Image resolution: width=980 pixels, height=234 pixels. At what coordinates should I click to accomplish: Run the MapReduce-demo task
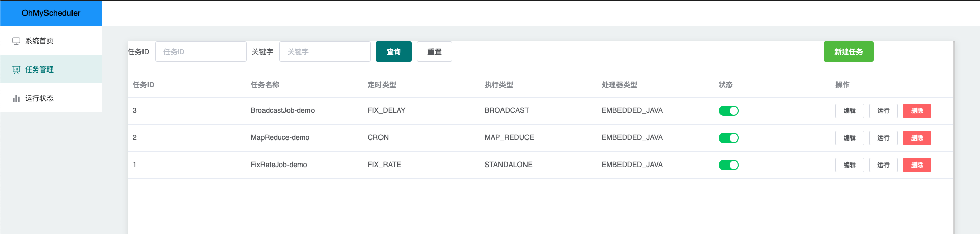pos(883,138)
